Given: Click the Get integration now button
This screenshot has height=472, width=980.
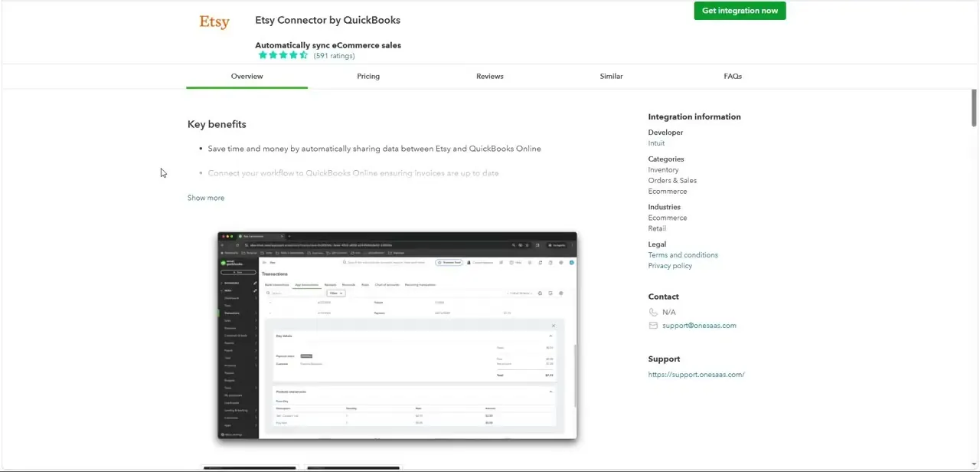Looking at the screenshot, I should [x=740, y=11].
